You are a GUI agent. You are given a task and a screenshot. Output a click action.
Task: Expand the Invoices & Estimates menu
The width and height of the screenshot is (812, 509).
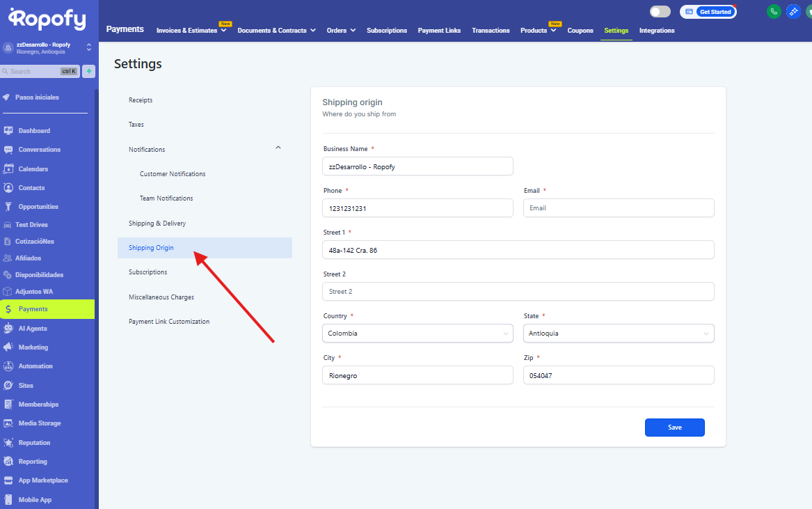coord(191,31)
